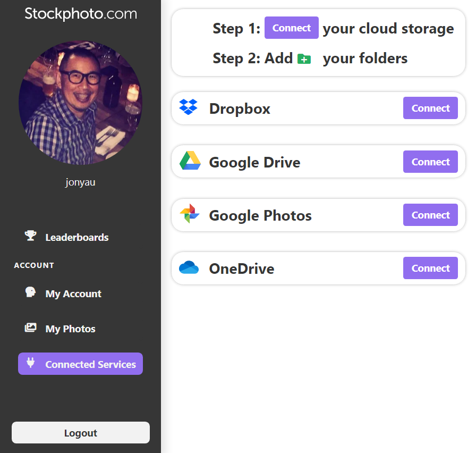Click the Google Drive service name
The height and width of the screenshot is (453, 476).
click(x=254, y=162)
